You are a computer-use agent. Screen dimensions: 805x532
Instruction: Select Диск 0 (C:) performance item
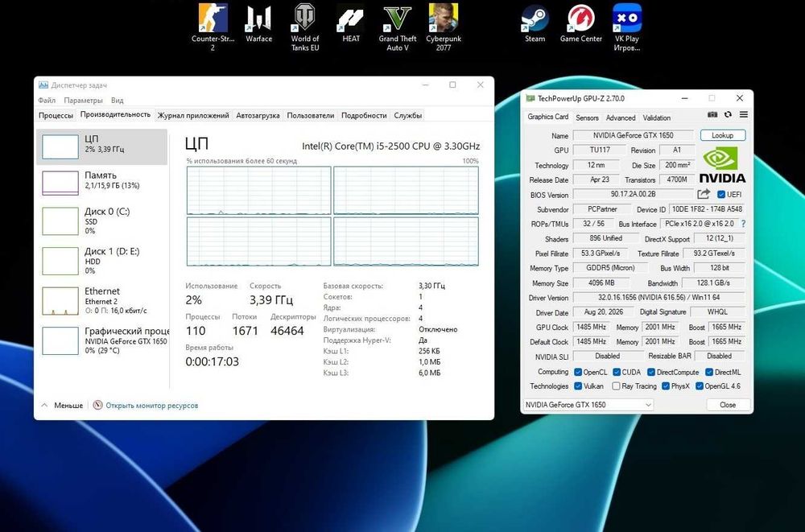(x=102, y=221)
